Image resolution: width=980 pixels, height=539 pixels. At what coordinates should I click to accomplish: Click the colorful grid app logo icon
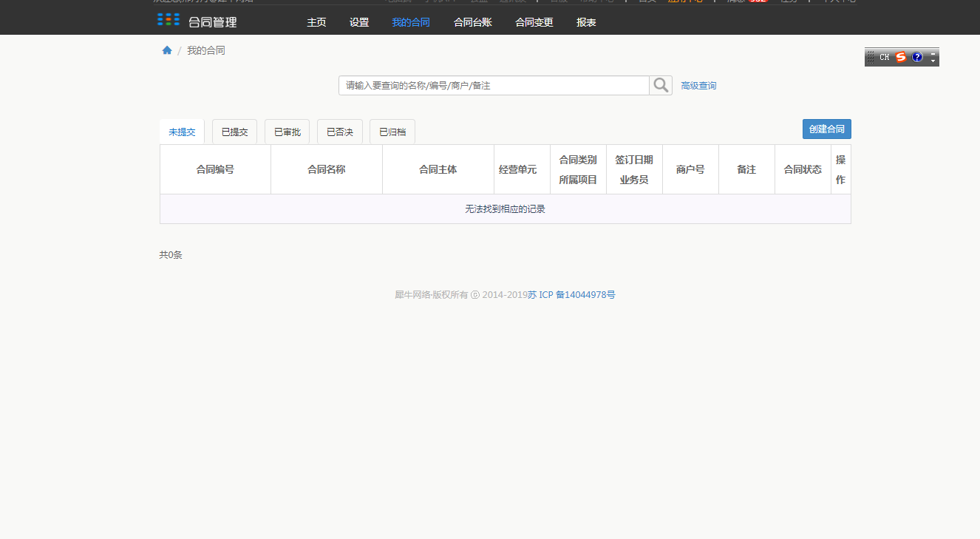tap(169, 19)
